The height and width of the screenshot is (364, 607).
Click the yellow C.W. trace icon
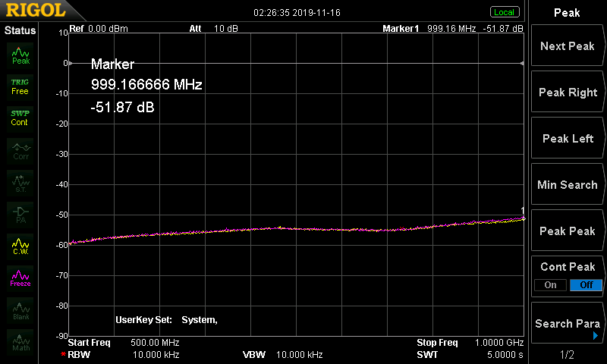[x=20, y=246]
